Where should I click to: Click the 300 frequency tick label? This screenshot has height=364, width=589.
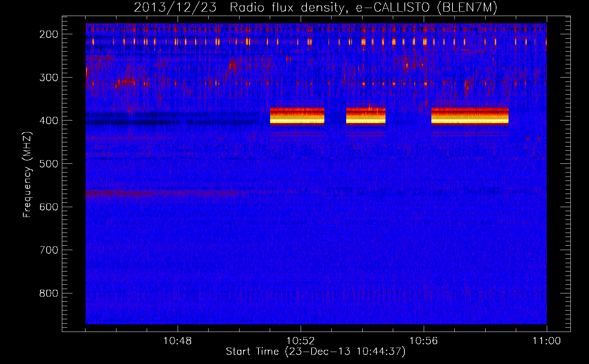49,77
